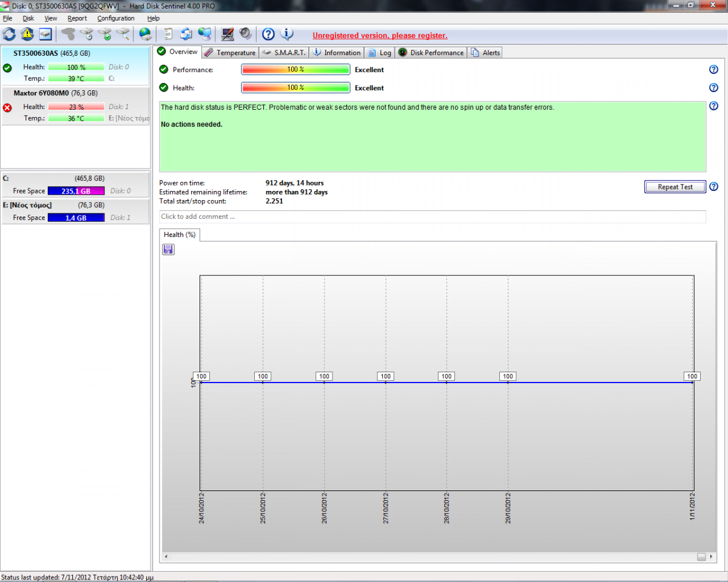Click the chart scrollbar left arrow
This screenshot has height=582, width=728.
point(166,557)
